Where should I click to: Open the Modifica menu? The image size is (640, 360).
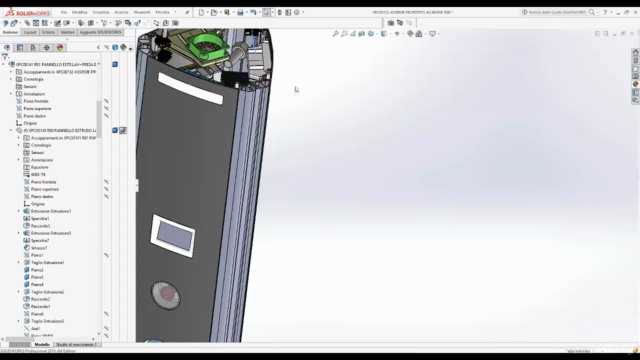80,12
